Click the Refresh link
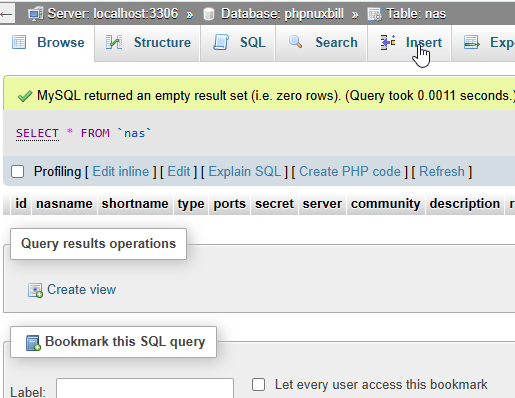This screenshot has height=398, width=515. (442, 172)
